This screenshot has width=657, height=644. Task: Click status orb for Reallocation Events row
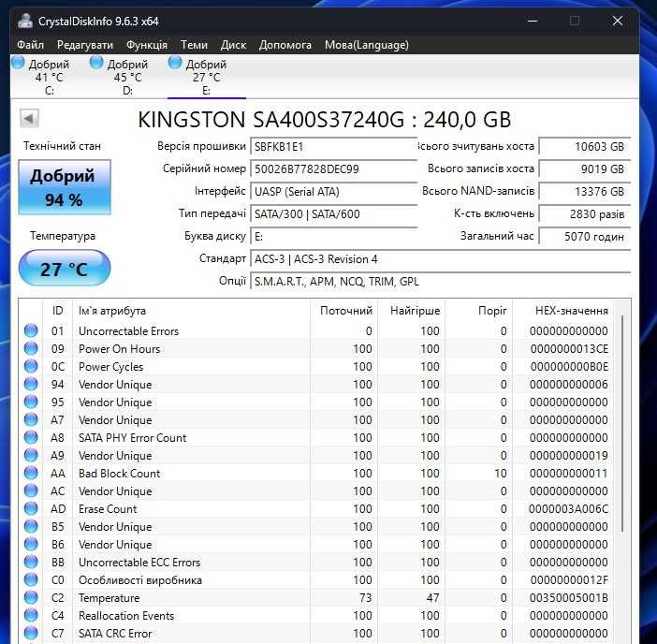(31, 616)
